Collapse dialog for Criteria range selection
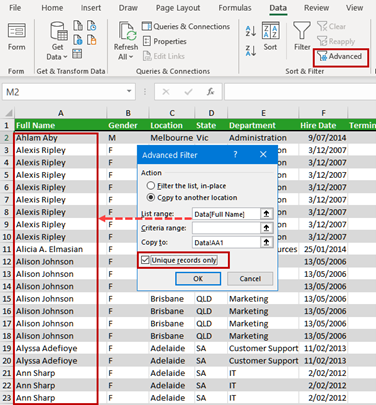 click(266, 228)
